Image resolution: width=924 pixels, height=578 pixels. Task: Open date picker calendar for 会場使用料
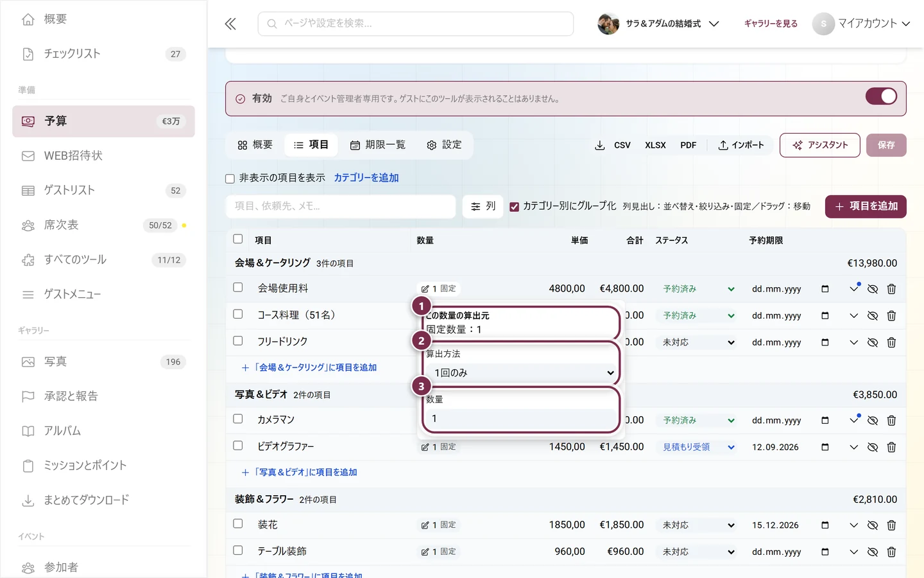point(825,289)
